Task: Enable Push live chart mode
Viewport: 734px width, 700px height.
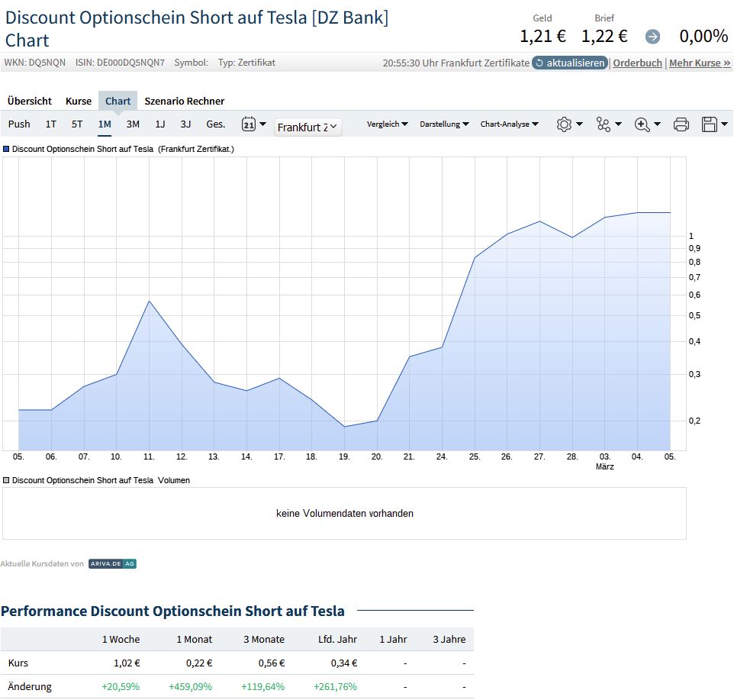Action: coord(19,124)
